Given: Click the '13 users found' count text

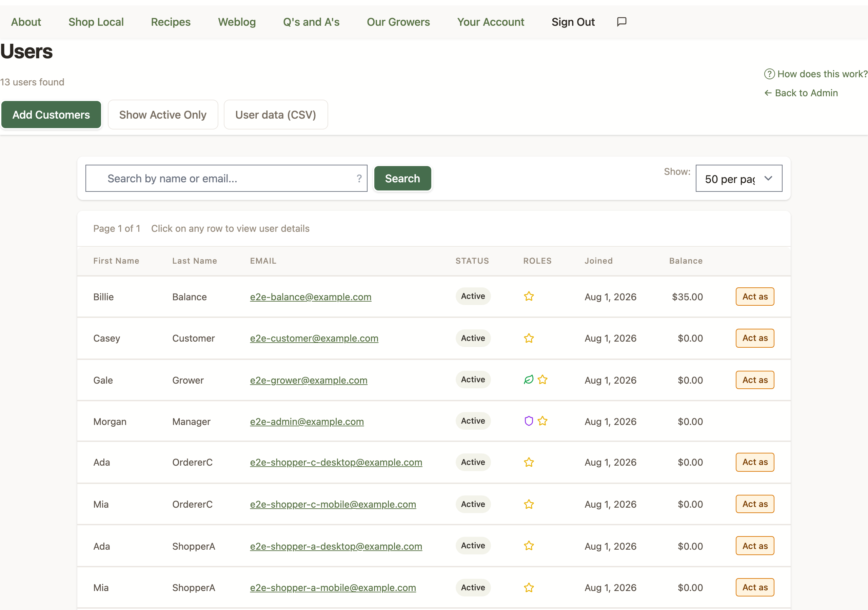Looking at the screenshot, I should (x=32, y=82).
